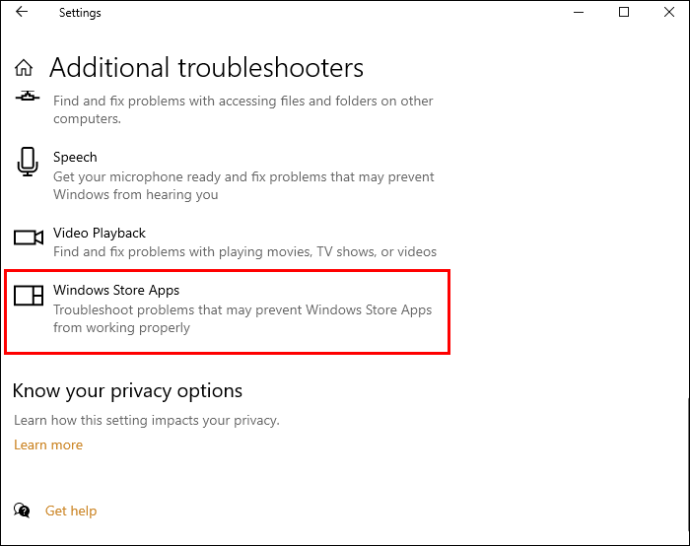The image size is (690, 546).
Task: Open the Get help link
Action: pyautogui.click(x=71, y=511)
